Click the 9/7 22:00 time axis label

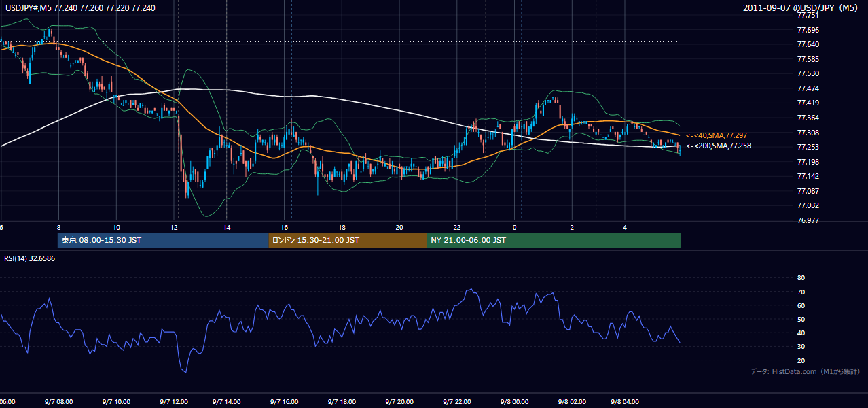click(456, 402)
